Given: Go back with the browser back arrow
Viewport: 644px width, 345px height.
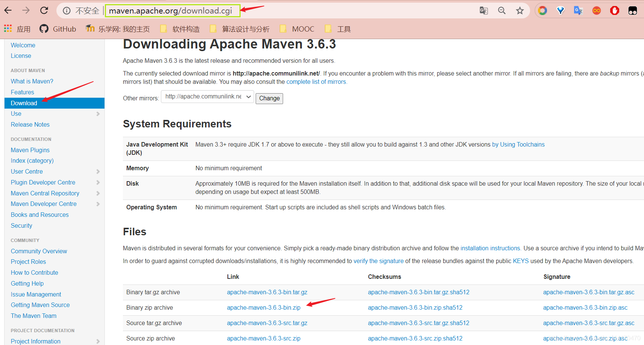Looking at the screenshot, I should 8,11.
